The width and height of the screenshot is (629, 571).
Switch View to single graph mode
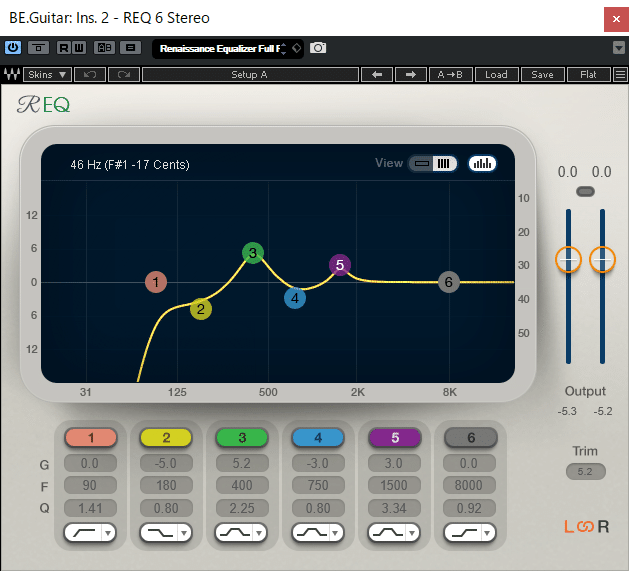[x=422, y=163]
